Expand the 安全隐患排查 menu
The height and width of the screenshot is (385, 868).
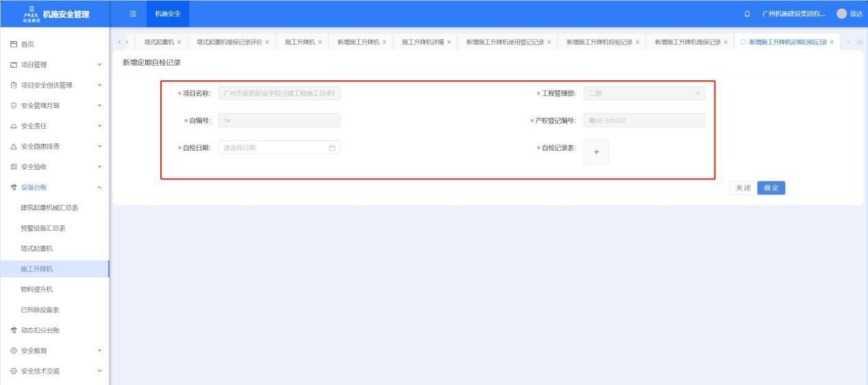pos(54,146)
